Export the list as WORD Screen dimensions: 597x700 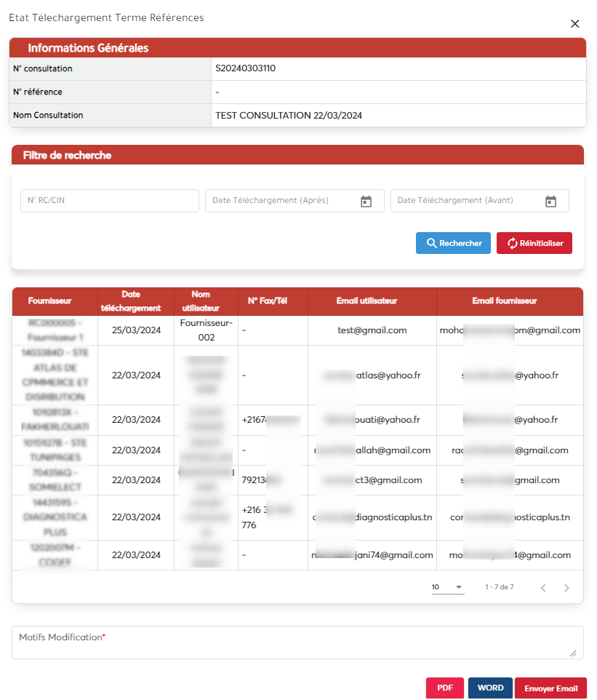click(490, 688)
